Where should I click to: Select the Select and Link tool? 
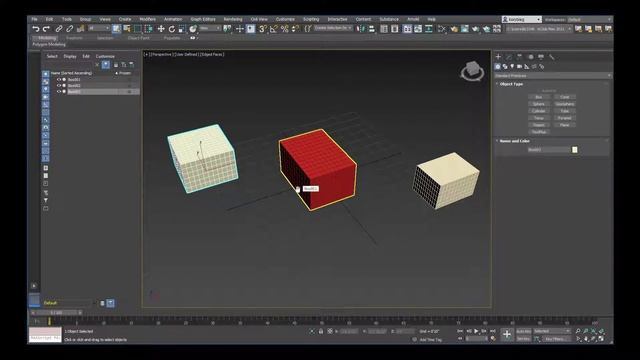click(x=59, y=29)
